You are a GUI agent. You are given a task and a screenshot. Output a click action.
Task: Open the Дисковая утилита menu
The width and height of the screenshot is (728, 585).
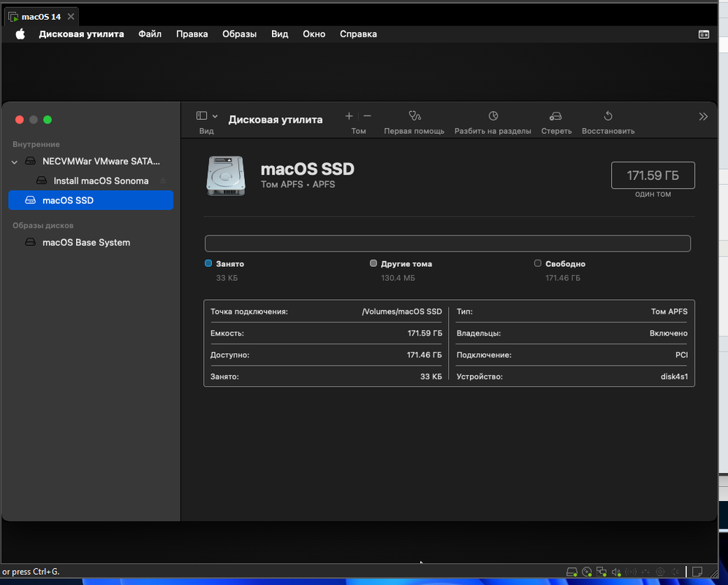[x=81, y=34]
